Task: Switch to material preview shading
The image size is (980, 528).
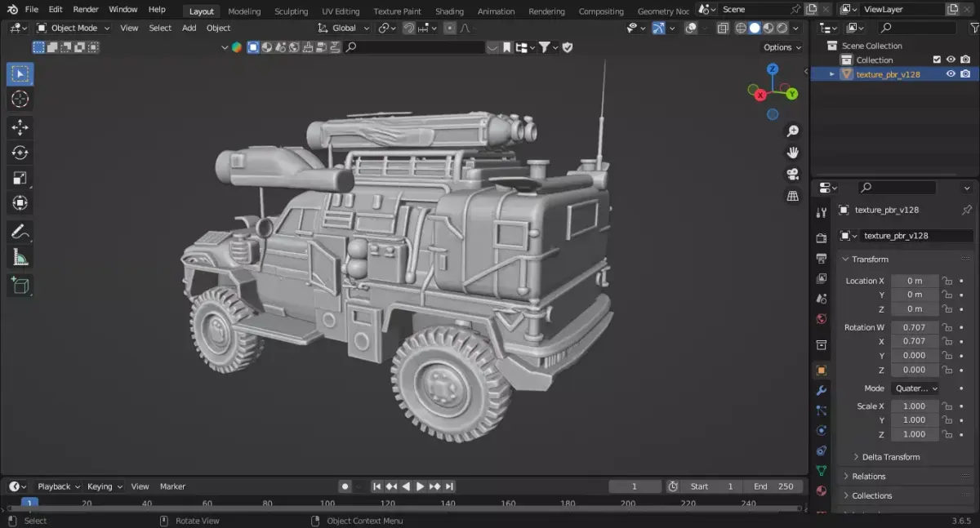Action: coord(768,28)
